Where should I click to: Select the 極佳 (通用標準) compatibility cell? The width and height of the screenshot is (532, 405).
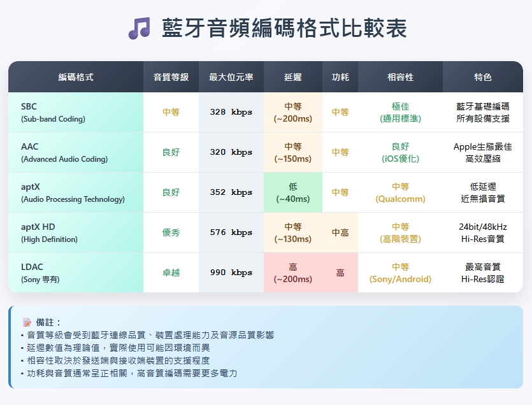coord(400,112)
